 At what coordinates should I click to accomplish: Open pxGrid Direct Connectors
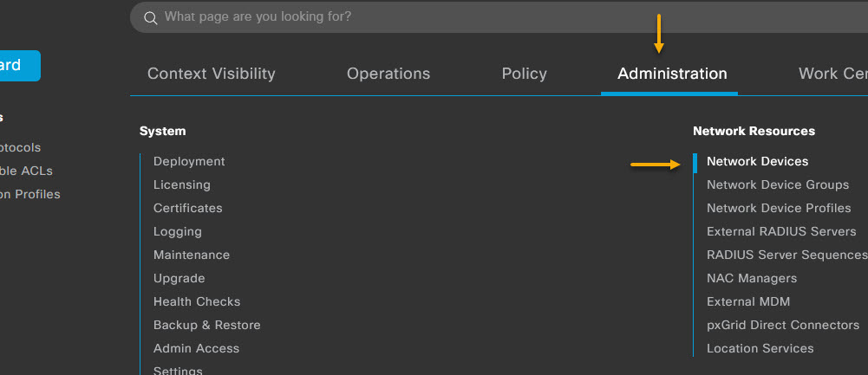(782, 325)
